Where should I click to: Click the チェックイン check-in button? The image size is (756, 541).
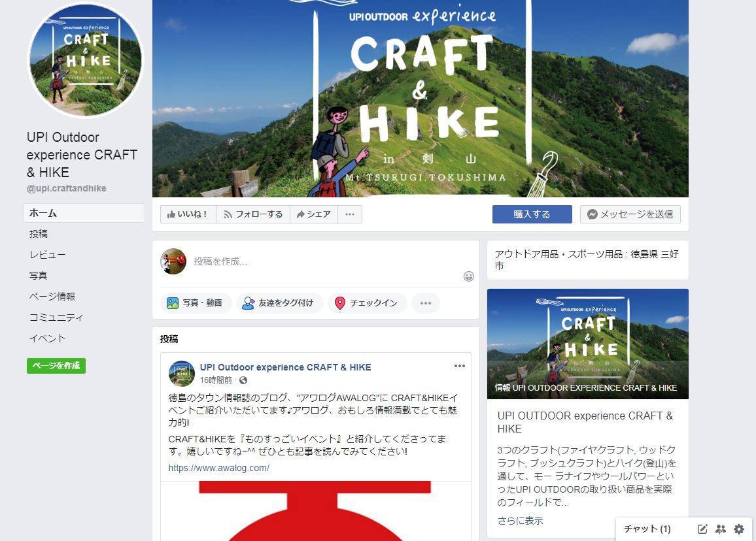point(367,303)
